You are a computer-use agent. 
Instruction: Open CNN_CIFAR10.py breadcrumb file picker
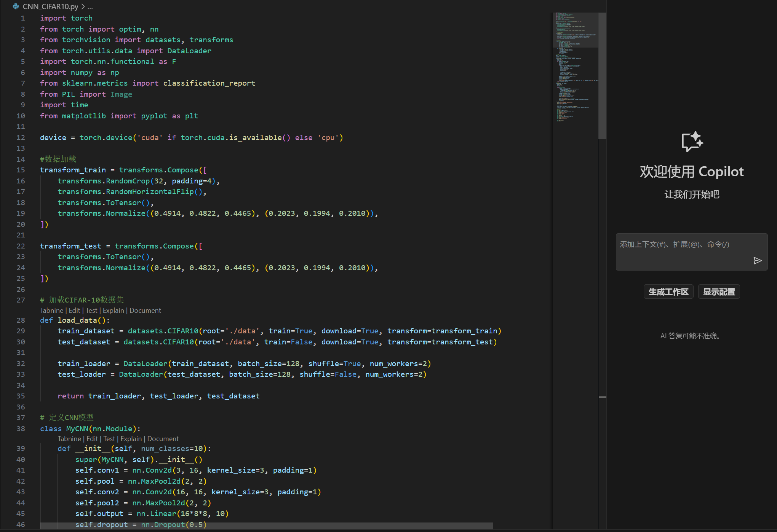point(50,6)
